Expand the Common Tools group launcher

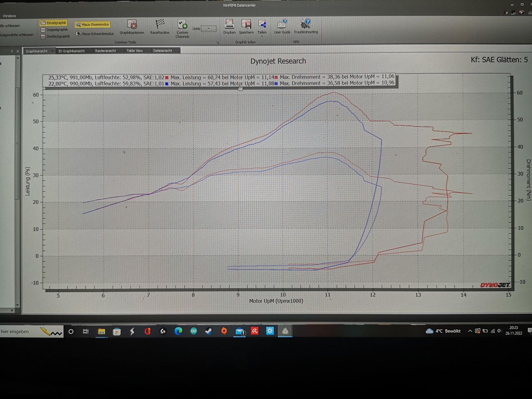tap(218, 43)
